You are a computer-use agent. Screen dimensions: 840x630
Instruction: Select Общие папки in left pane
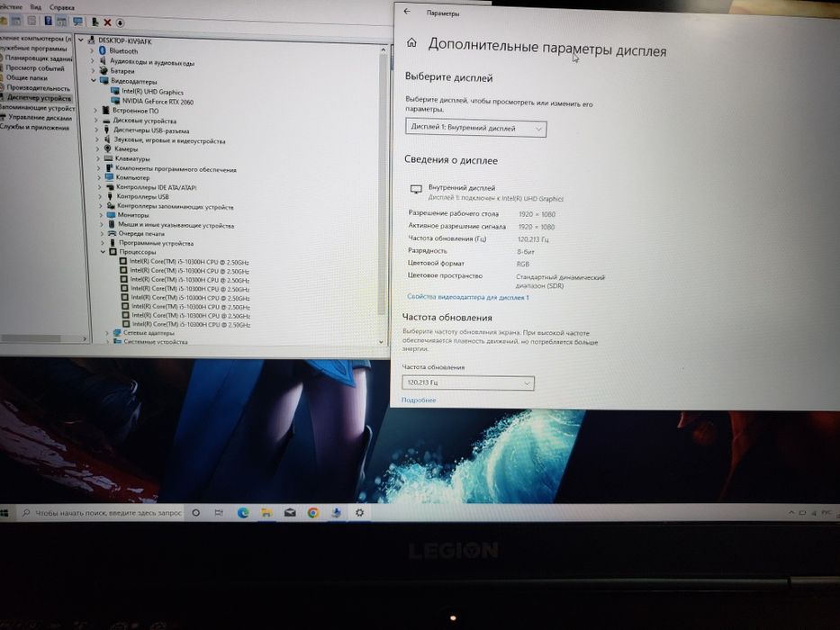(26, 77)
